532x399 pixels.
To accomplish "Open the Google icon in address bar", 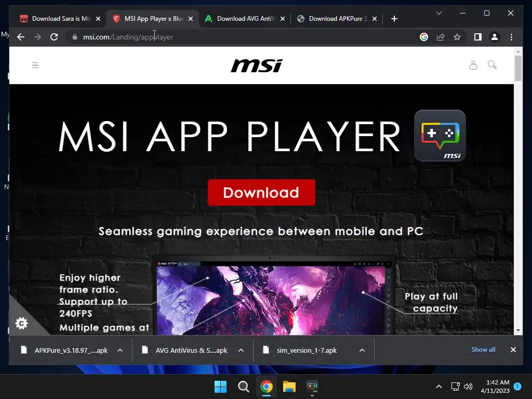I will click(424, 37).
